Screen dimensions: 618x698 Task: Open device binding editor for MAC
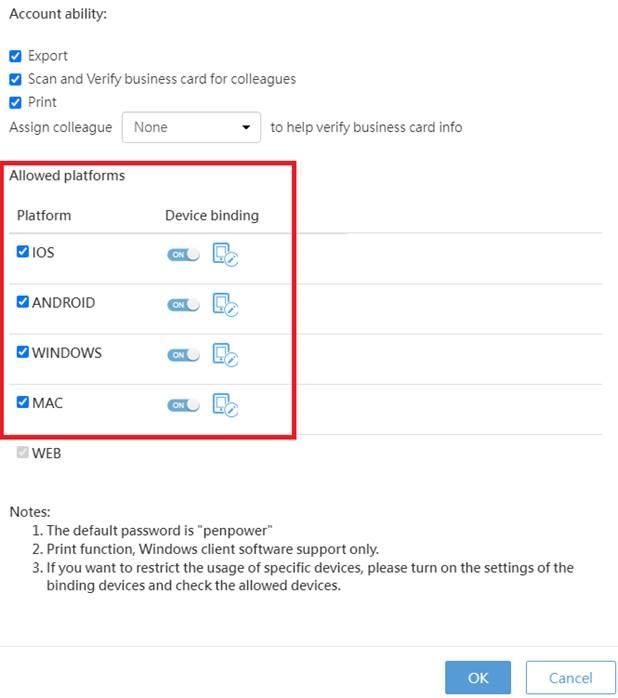point(225,405)
